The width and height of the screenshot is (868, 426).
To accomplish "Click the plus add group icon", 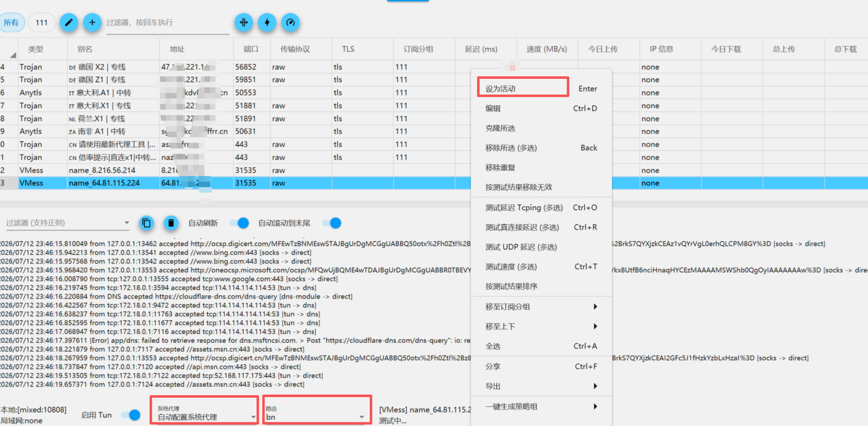I will click(92, 22).
